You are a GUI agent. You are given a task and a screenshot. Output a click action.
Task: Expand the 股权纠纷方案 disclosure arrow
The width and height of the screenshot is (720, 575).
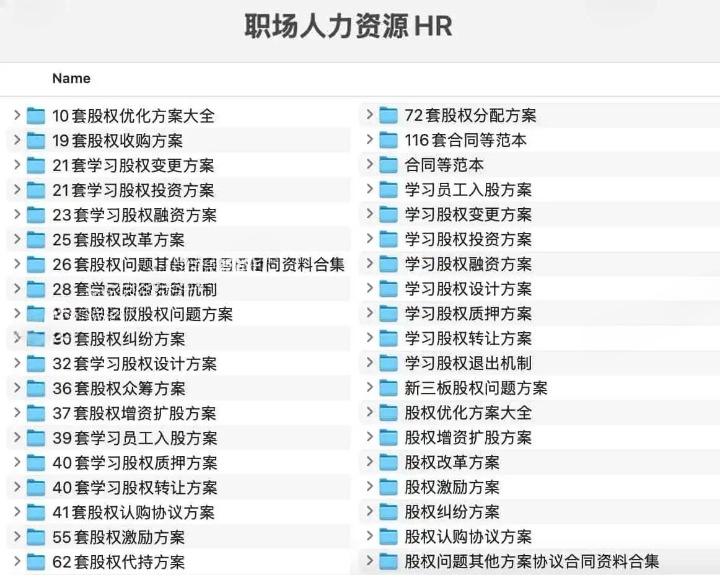(x=369, y=512)
